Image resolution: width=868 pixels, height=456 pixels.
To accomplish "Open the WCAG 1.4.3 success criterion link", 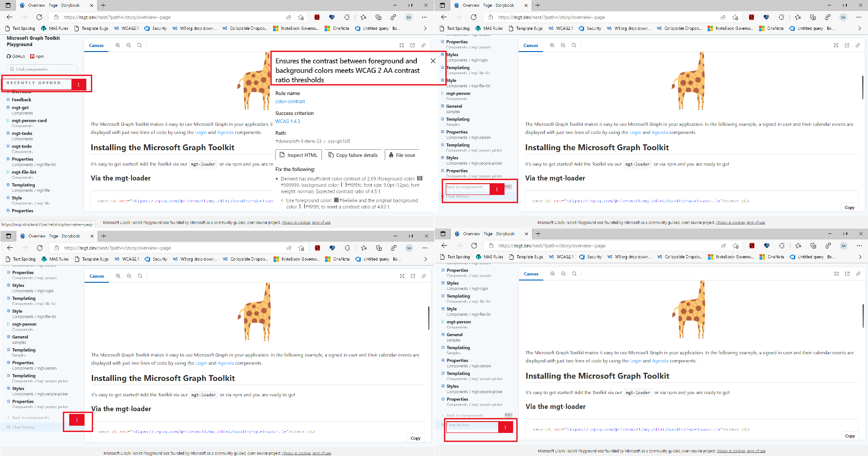I will click(288, 121).
